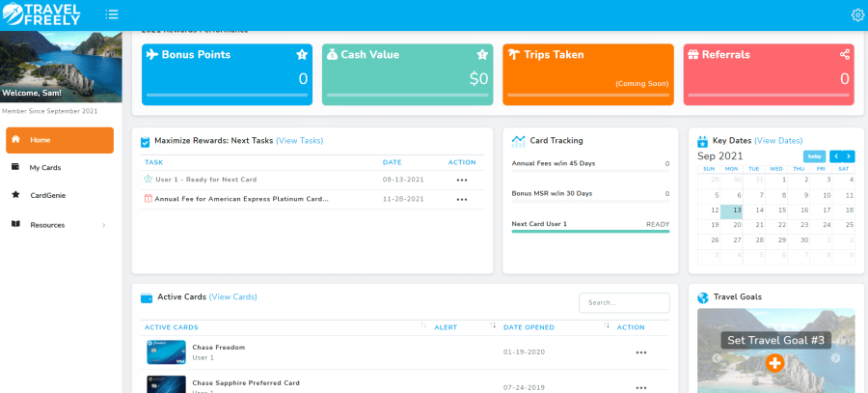Open action dots for Annual Fee task
The image size is (868, 393).
click(x=462, y=200)
